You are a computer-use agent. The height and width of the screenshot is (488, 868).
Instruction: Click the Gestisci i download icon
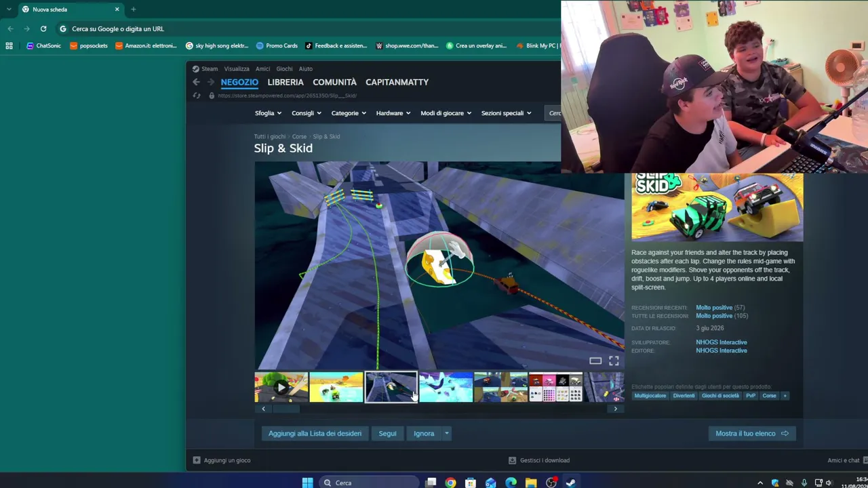pos(513,460)
